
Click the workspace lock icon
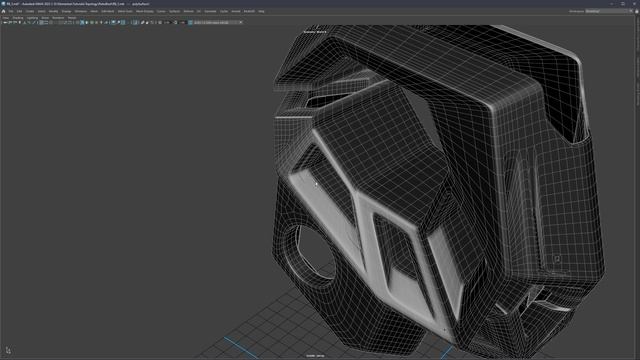coord(636,11)
